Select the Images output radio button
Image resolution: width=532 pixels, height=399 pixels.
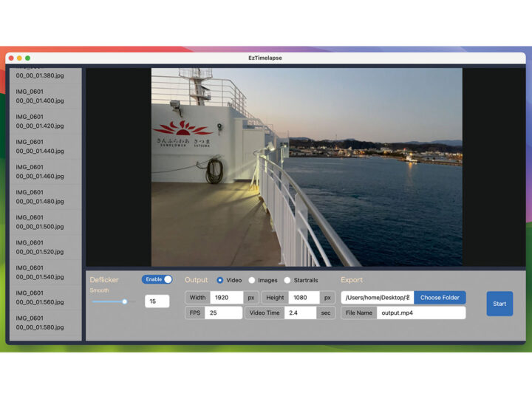252,280
